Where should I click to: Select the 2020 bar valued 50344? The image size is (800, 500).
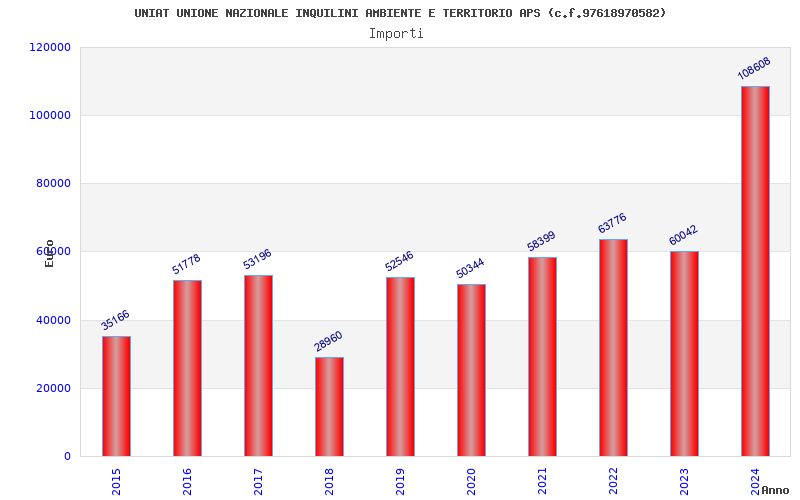pos(471,370)
